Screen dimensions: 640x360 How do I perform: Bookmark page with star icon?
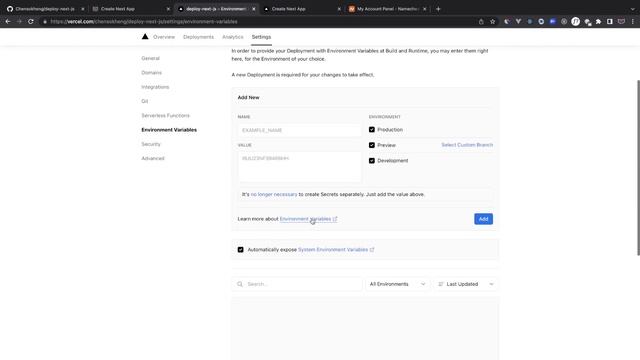coord(493,22)
